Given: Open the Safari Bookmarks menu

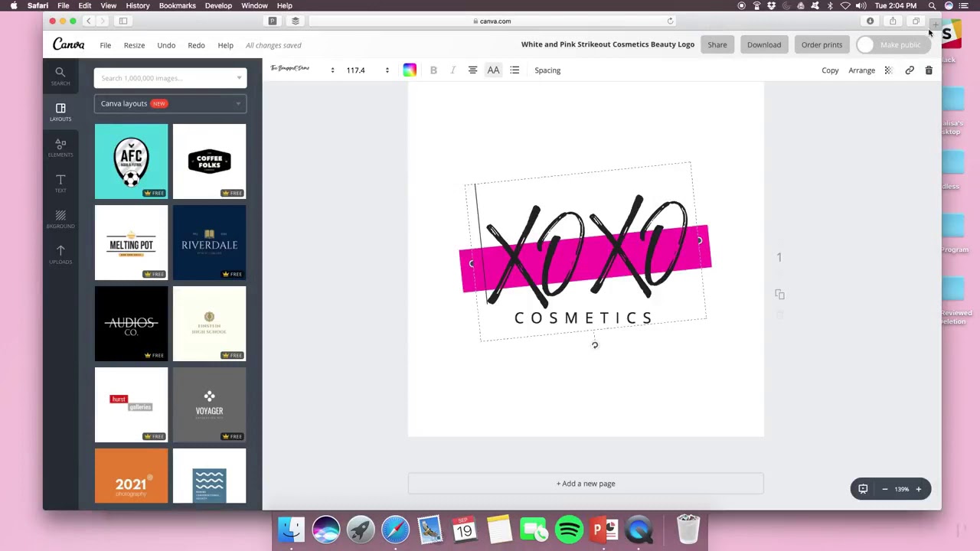Looking at the screenshot, I should pos(177,5).
